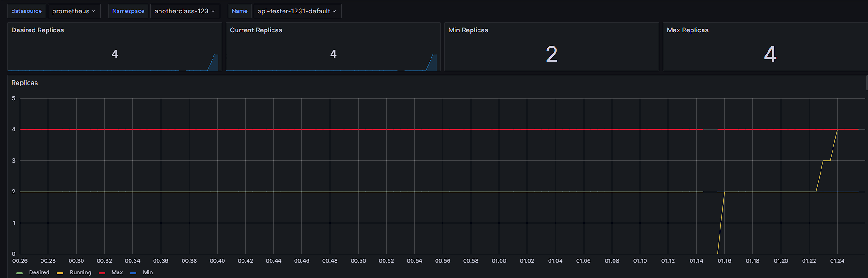Viewport: 868px width, 278px height.
Task: Click the 01:16 marker on time axis
Action: tap(724, 261)
